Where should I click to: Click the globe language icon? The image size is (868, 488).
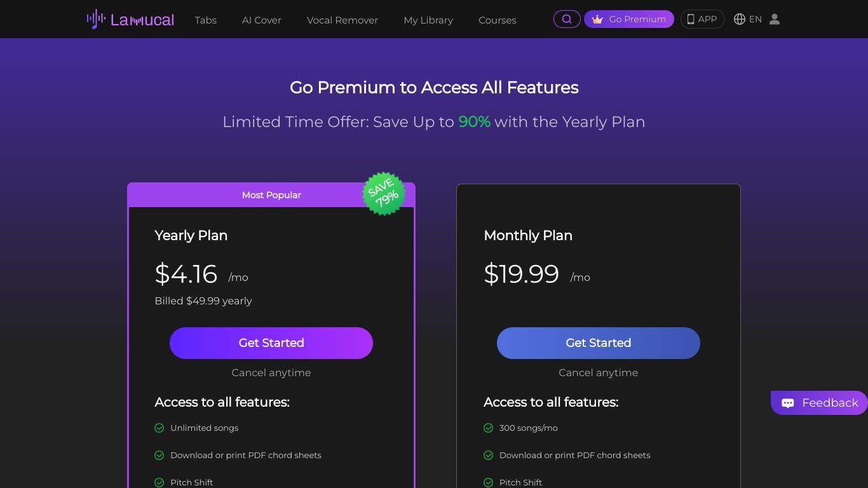pyautogui.click(x=740, y=19)
